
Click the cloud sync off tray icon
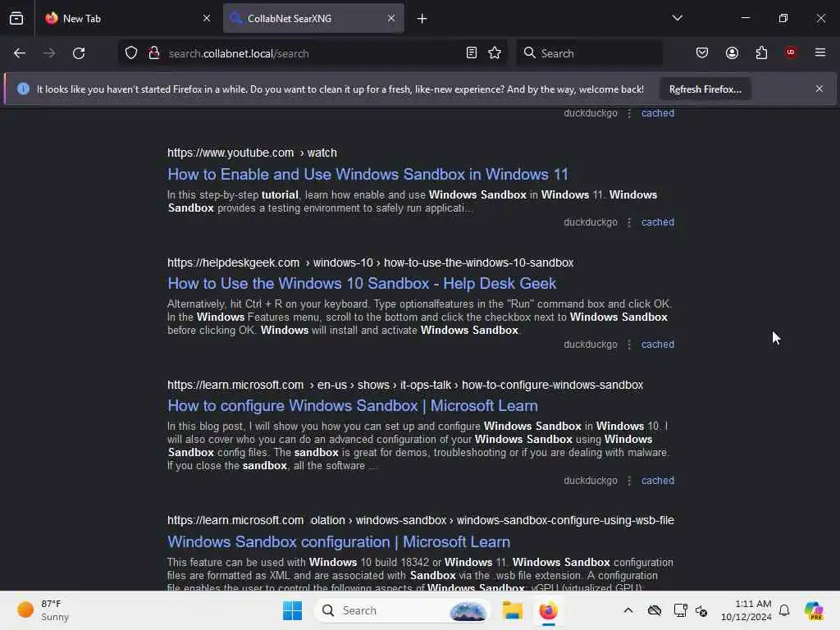coord(654,610)
